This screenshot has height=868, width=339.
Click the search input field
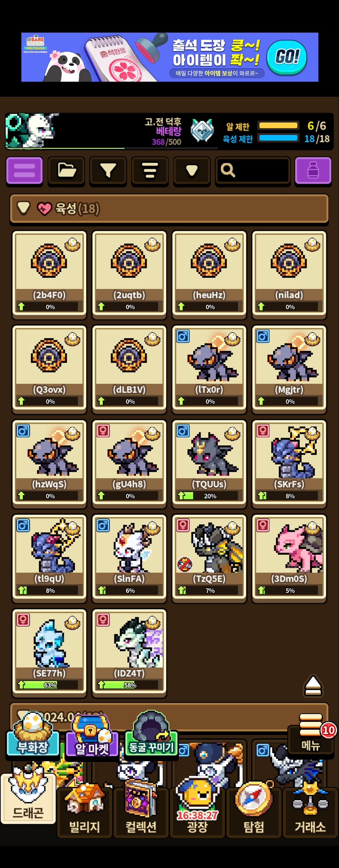click(x=253, y=171)
